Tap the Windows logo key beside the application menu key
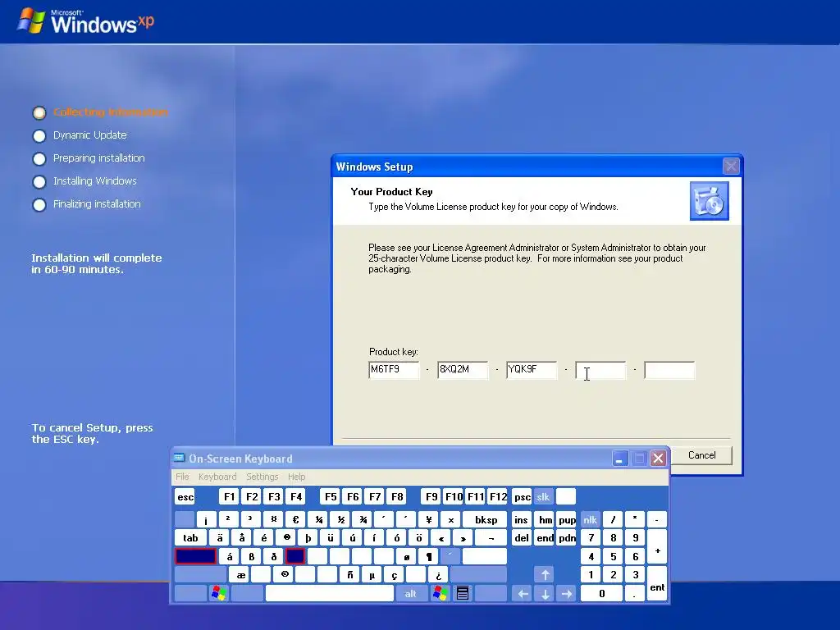The width and height of the screenshot is (840, 630). (x=441, y=594)
